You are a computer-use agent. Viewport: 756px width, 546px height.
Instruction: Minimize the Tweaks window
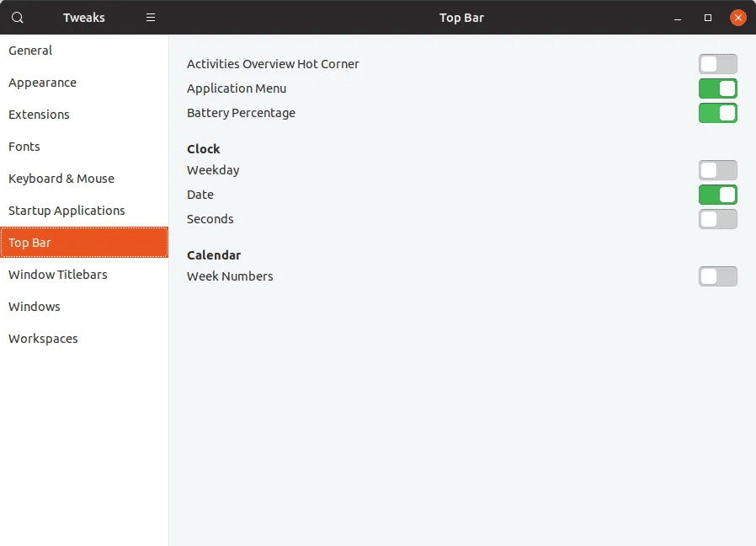(678, 18)
